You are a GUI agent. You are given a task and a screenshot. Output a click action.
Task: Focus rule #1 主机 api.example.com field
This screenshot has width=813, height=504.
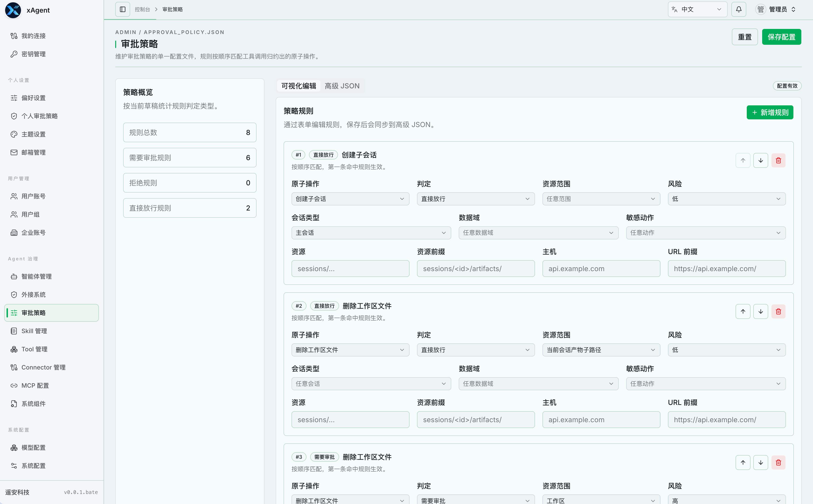click(x=601, y=269)
